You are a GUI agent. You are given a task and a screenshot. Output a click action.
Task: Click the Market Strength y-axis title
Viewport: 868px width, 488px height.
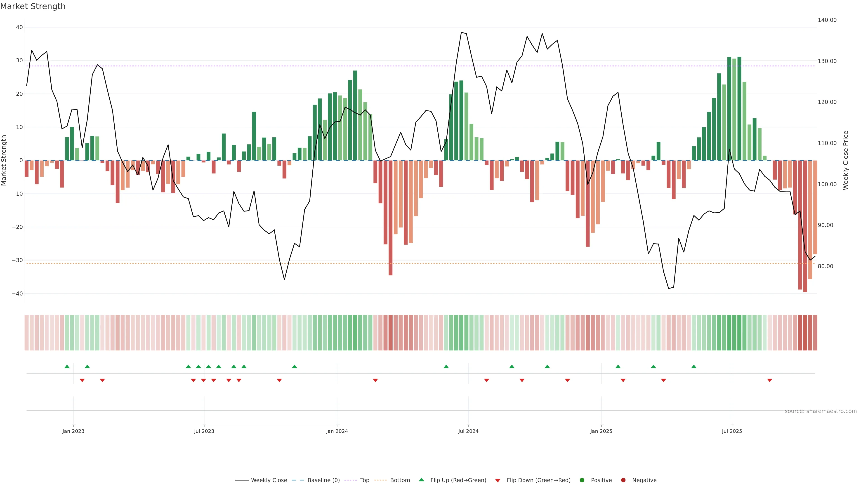(4, 160)
